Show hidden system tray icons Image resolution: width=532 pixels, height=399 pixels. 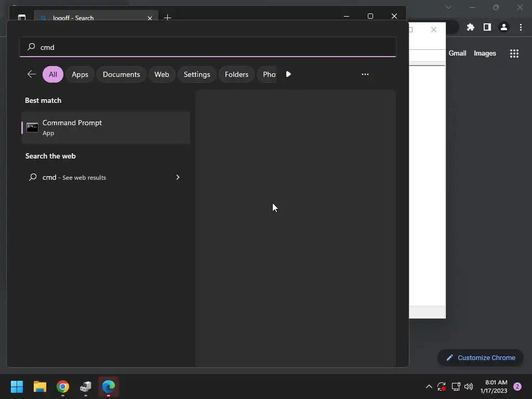coord(429,387)
